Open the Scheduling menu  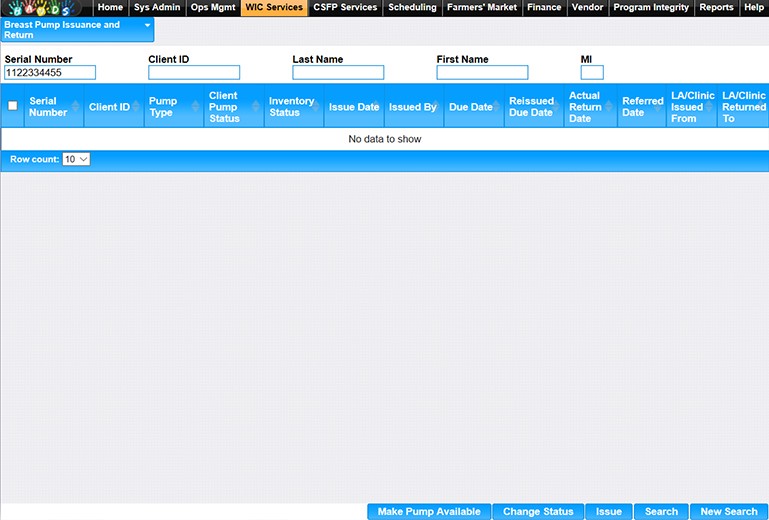412,8
